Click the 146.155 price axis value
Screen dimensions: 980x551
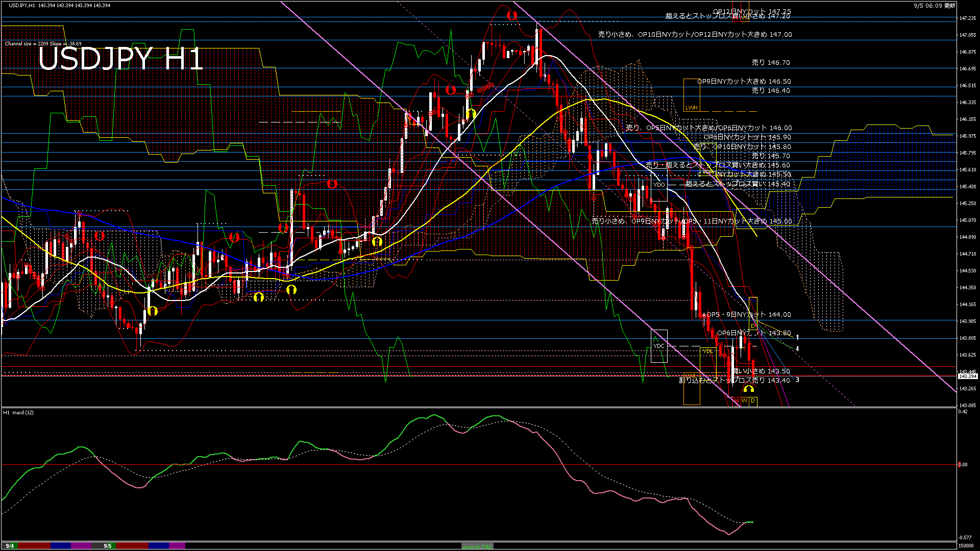[968, 119]
